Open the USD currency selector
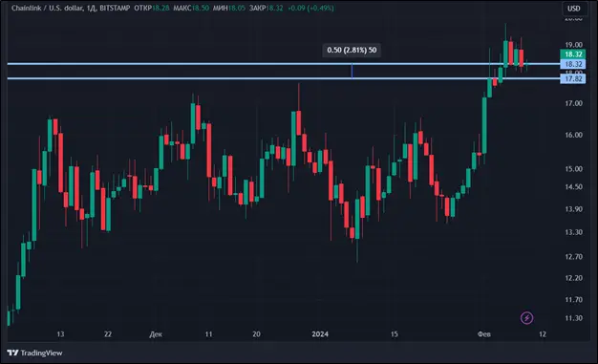This screenshot has width=598, height=364. point(573,9)
